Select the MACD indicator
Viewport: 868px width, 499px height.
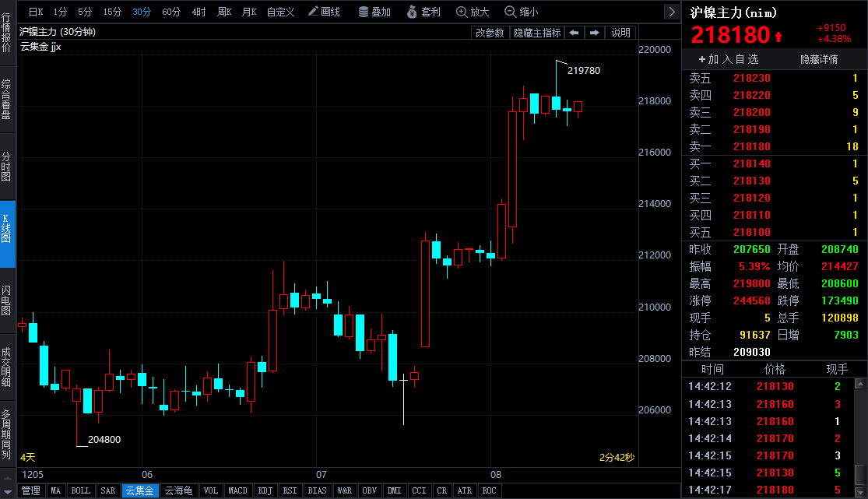click(x=238, y=490)
